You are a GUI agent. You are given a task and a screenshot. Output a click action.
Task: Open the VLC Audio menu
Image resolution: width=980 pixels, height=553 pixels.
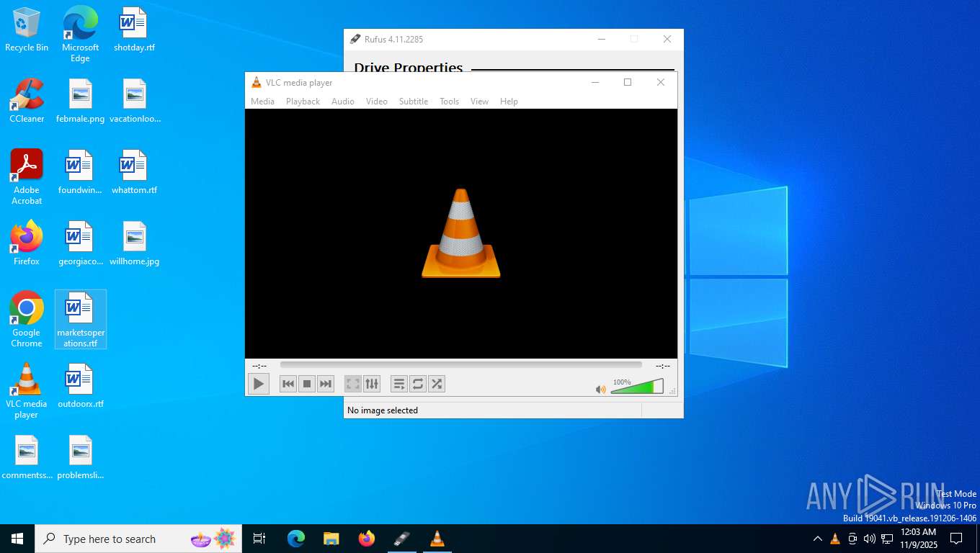click(343, 102)
